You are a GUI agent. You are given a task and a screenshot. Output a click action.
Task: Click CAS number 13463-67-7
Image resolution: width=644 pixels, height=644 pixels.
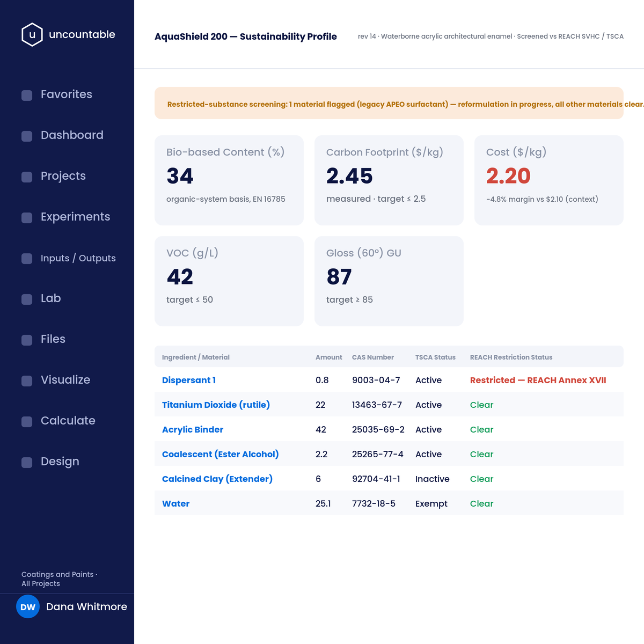point(377,405)
